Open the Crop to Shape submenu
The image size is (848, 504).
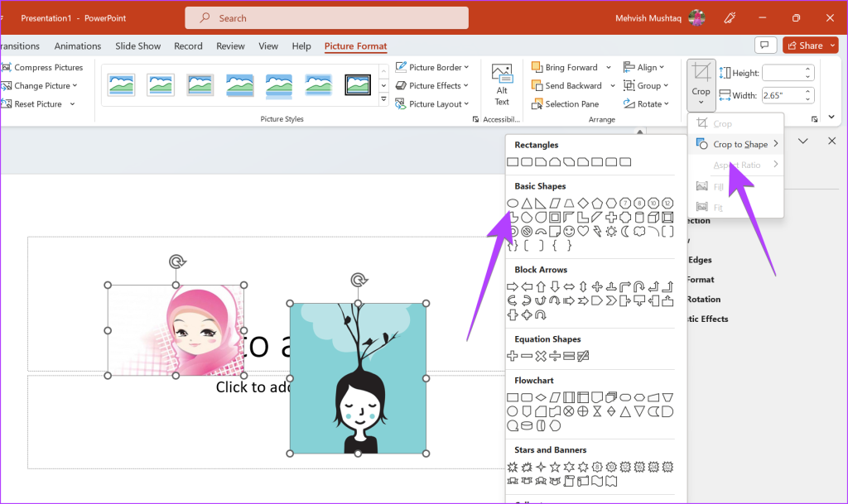(736, 144)
